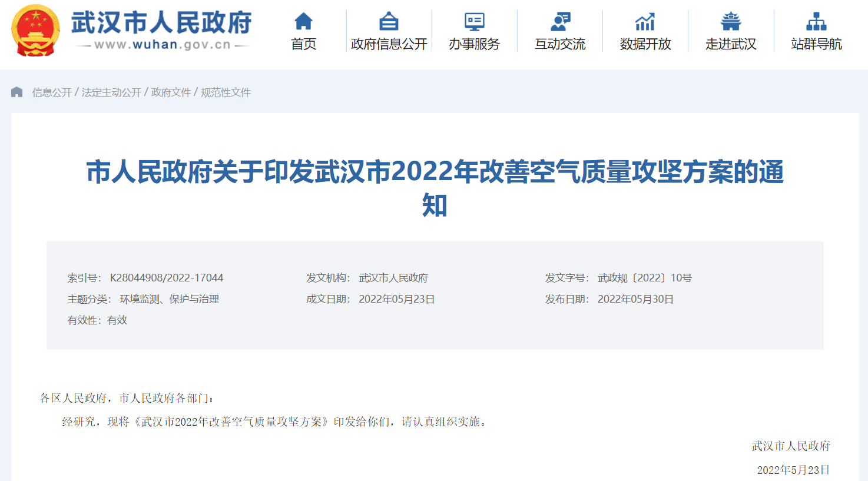Go to 法定主动公开 in breadcrumb

coord(111,92)
